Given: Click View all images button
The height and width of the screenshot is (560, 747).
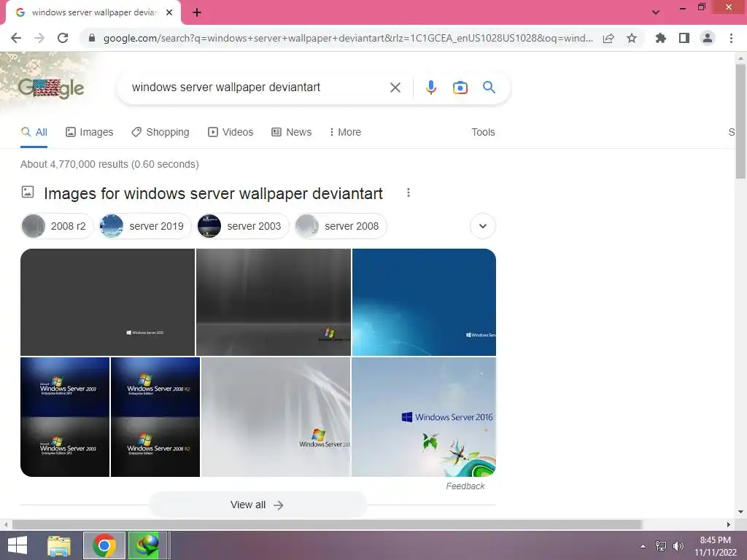Looking at the screenshot, I should click(258, 505).
